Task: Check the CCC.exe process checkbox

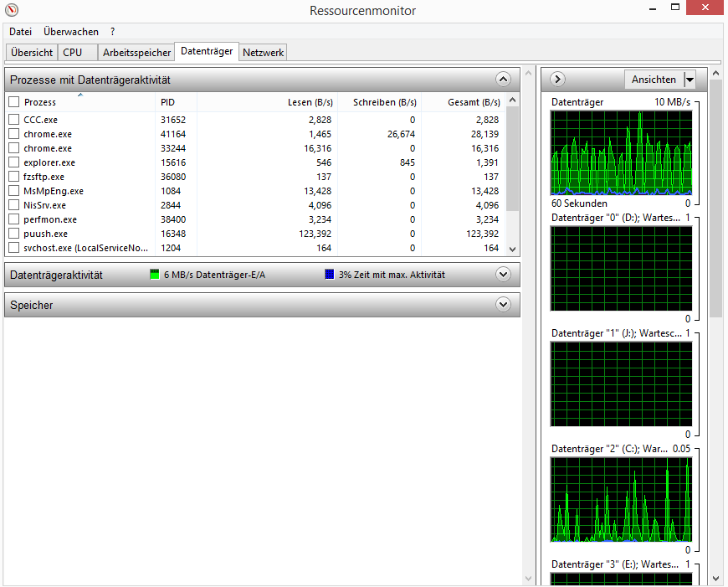Action: (x=14, y=120)
